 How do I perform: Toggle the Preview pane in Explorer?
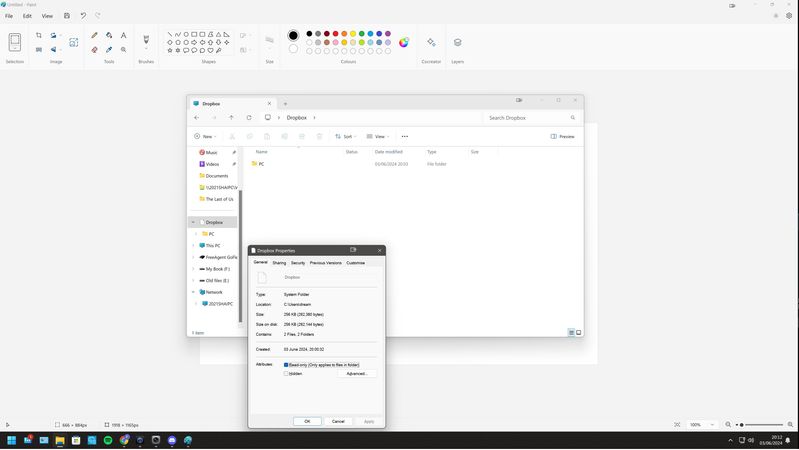(x=563, y=137)
